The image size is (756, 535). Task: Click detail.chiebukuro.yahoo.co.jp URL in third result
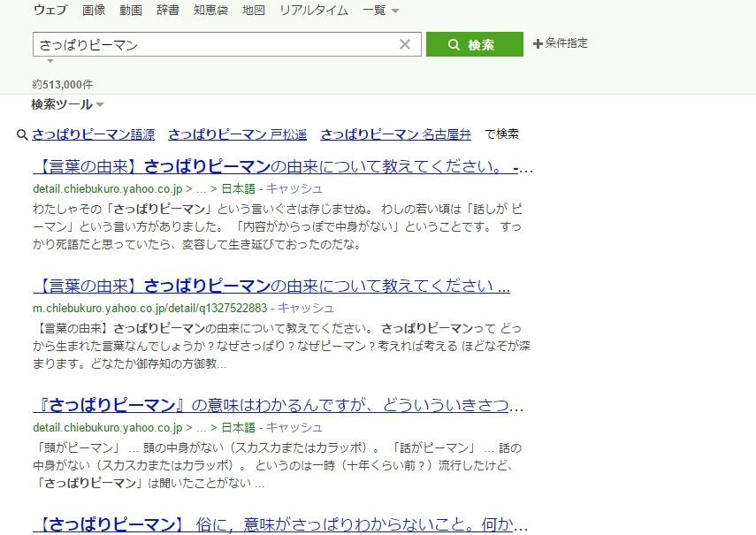(108, 427)
